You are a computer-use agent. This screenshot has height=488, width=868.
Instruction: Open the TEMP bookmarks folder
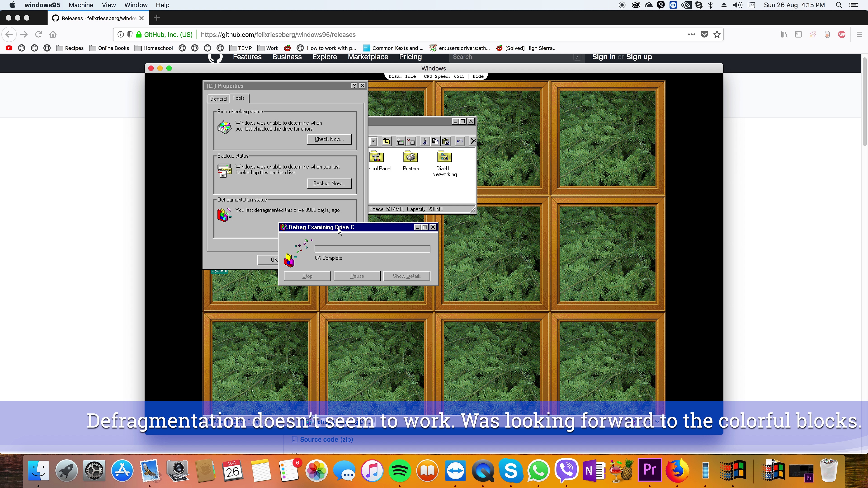[x=241, y=48]
